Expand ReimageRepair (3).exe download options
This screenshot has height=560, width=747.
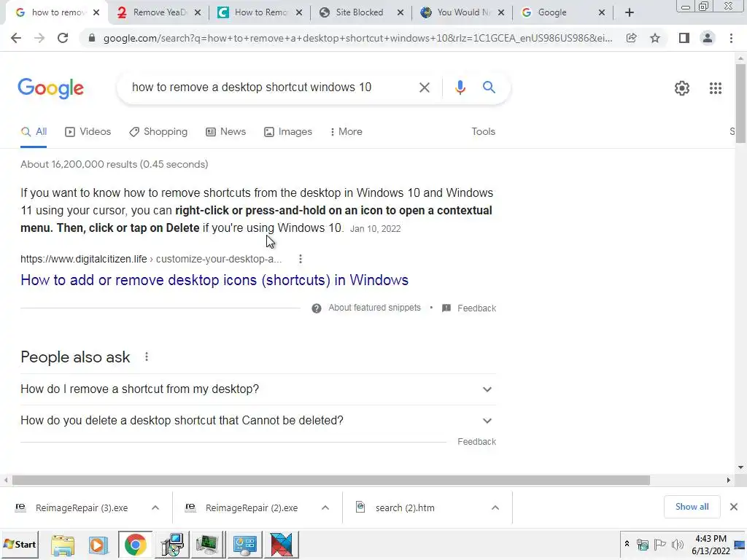155,507
